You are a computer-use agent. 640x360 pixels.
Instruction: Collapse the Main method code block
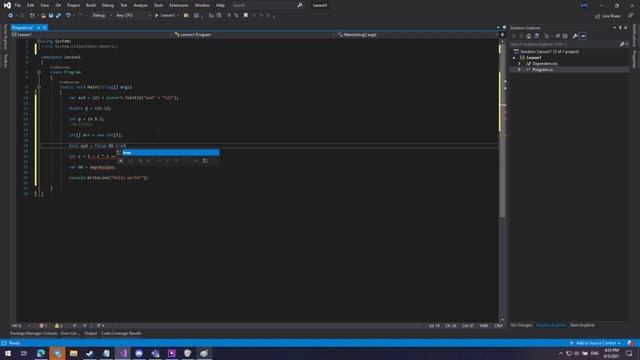click(x=39, y=87)
